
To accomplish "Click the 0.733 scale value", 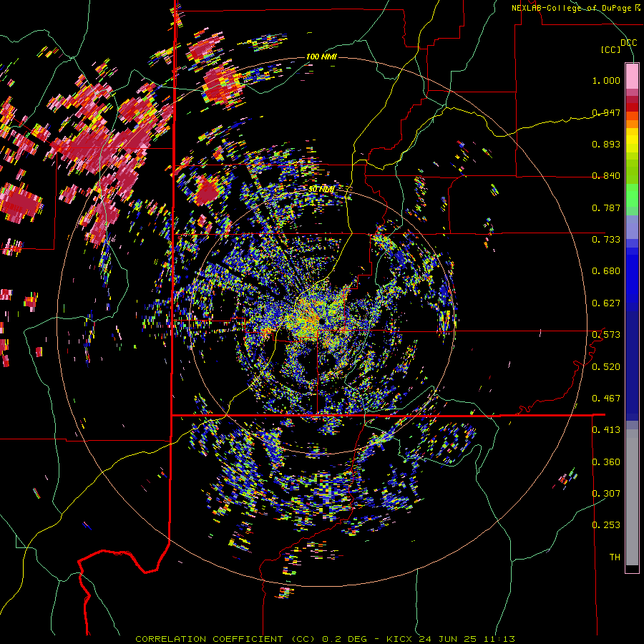I will coord(606,240).
